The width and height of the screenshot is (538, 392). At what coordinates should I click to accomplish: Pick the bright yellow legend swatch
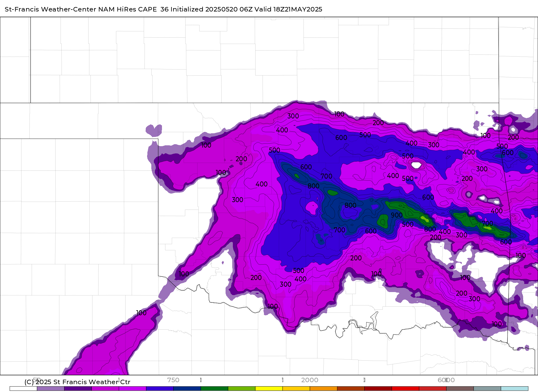pyautogui.click(x=269, y=388)
